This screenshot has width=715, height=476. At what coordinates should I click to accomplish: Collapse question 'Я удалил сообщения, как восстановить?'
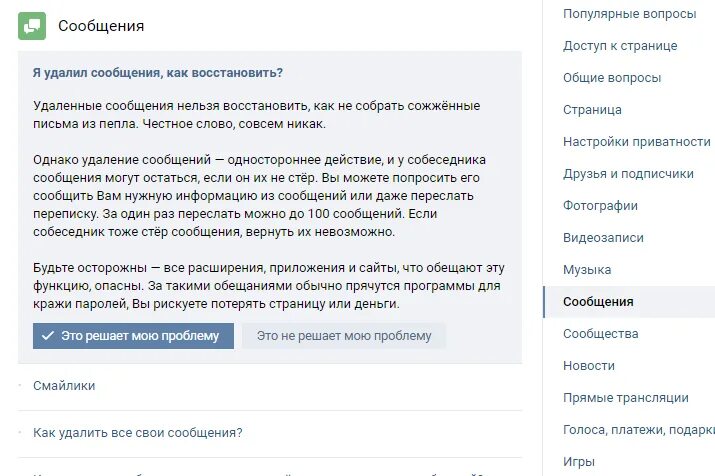pos(158,73)
